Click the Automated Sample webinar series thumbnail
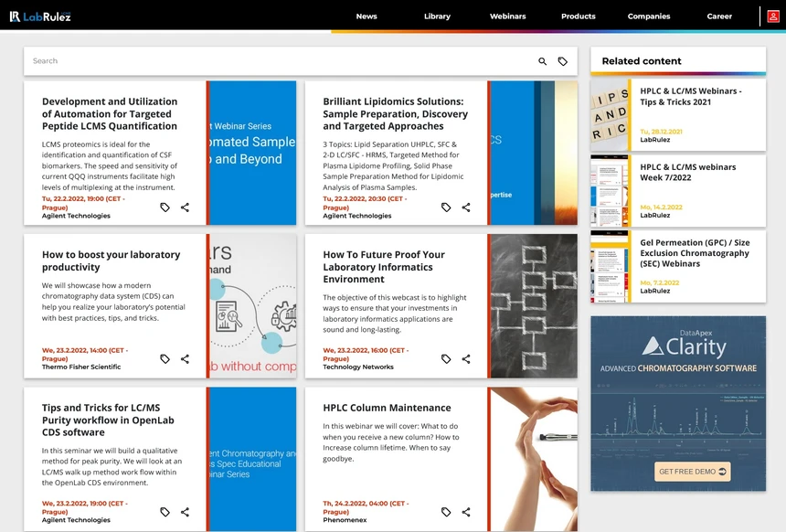The height and width of the screenshot is (532, 786). click(252, 153)
